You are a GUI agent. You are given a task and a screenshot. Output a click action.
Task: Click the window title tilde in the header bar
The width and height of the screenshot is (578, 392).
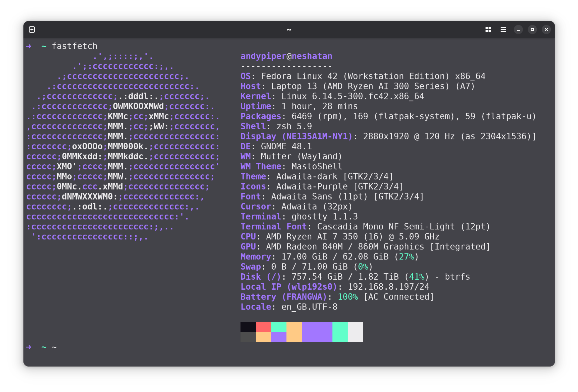point(289,30)
